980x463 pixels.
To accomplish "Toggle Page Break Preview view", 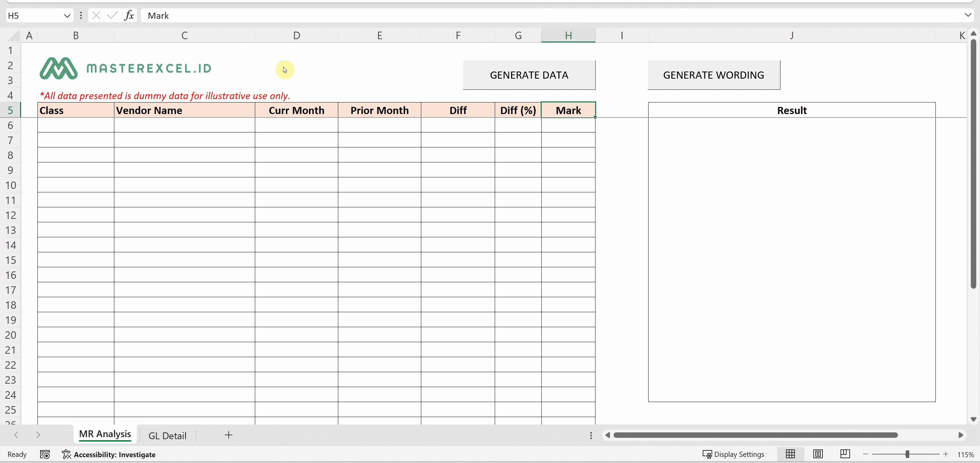I will (845, 454).
